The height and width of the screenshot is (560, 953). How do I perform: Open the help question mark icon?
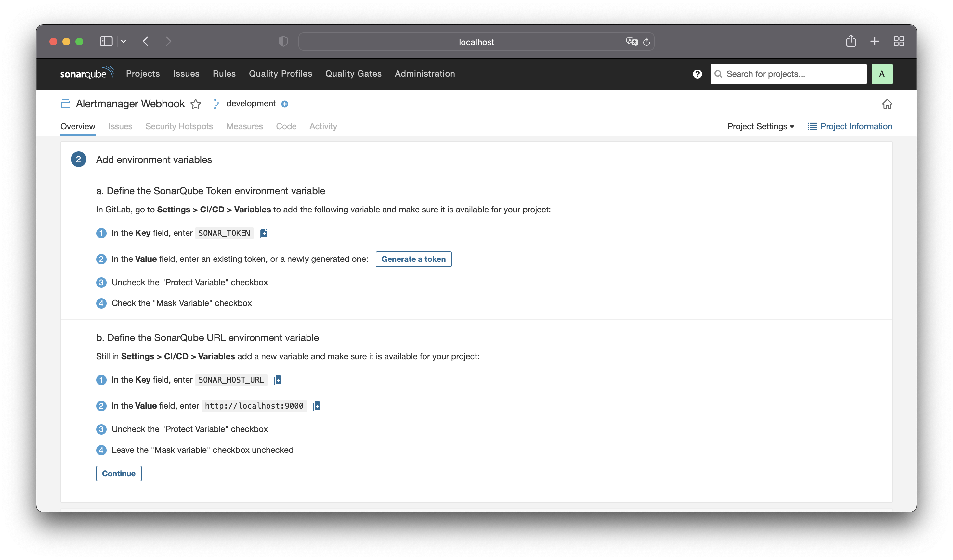click(697, 74)
